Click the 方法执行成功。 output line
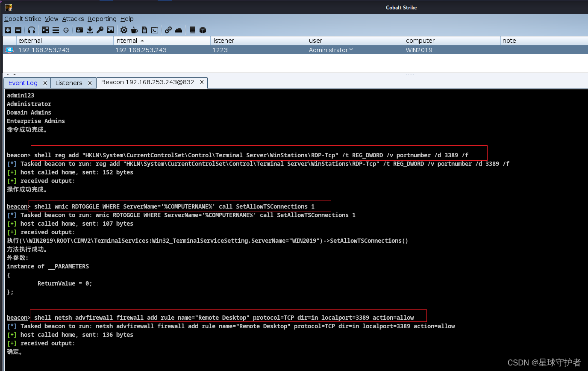588x371 pixels. (x=27, y=249)
